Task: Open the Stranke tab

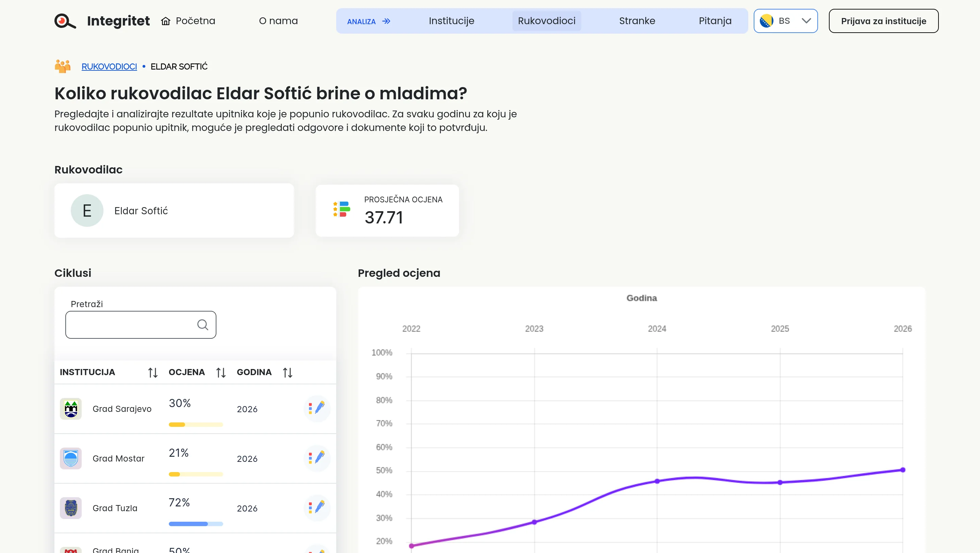Action: pyautogui.click(x=637, y=21)
